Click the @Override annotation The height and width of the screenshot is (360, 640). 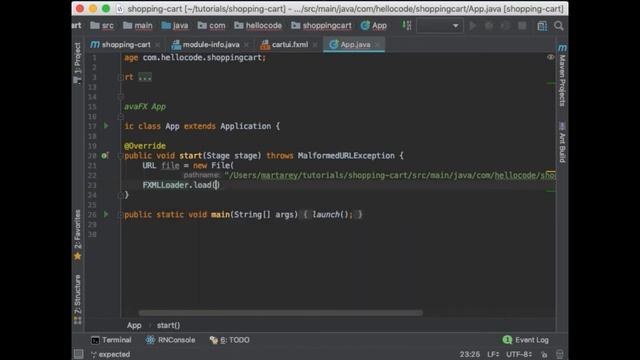(x=145, y=146)
